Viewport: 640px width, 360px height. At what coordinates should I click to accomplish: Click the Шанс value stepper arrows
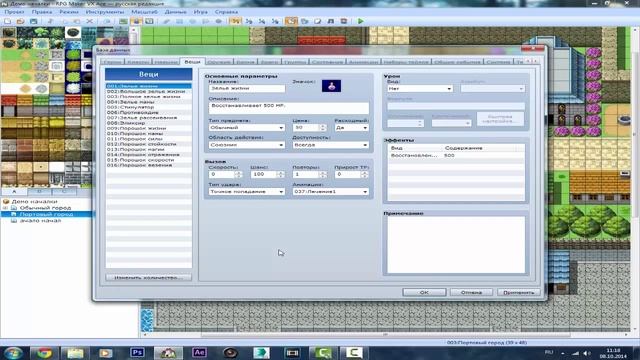280,174
